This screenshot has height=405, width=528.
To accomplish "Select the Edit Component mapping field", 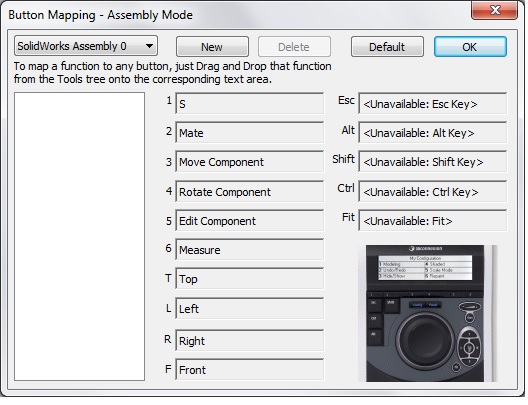I will (250, 221).
